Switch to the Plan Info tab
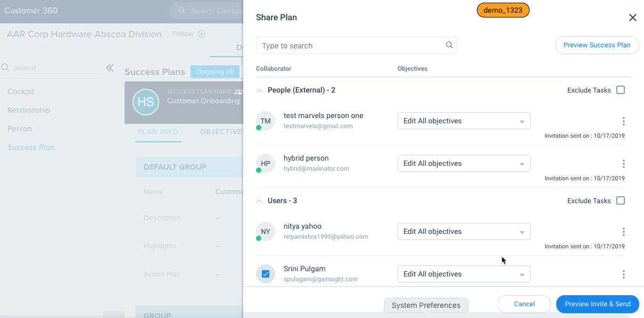 tap(158, 132)
